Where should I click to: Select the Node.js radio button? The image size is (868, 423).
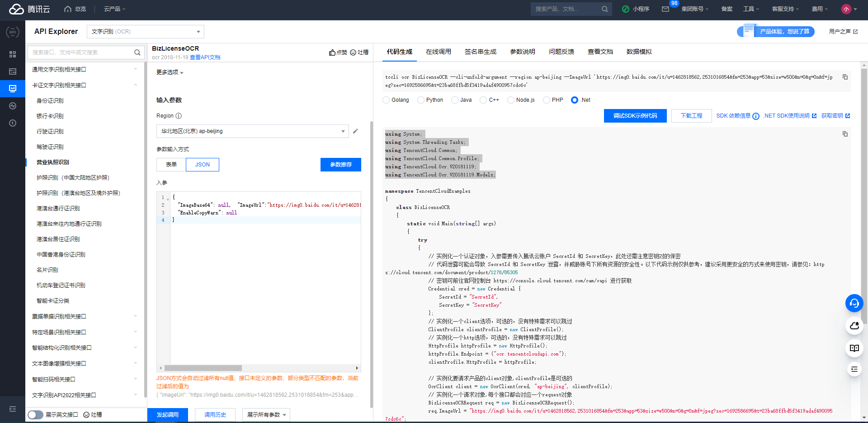511,100
